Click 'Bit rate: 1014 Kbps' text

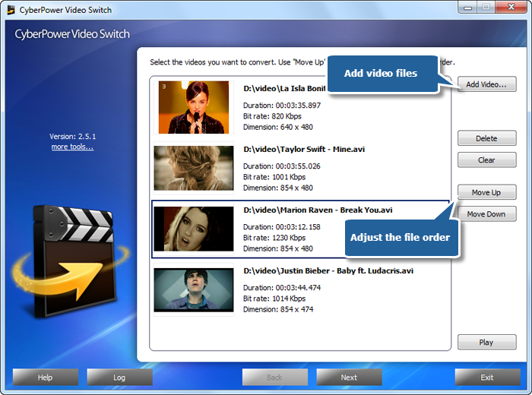[x=274, y=299]
